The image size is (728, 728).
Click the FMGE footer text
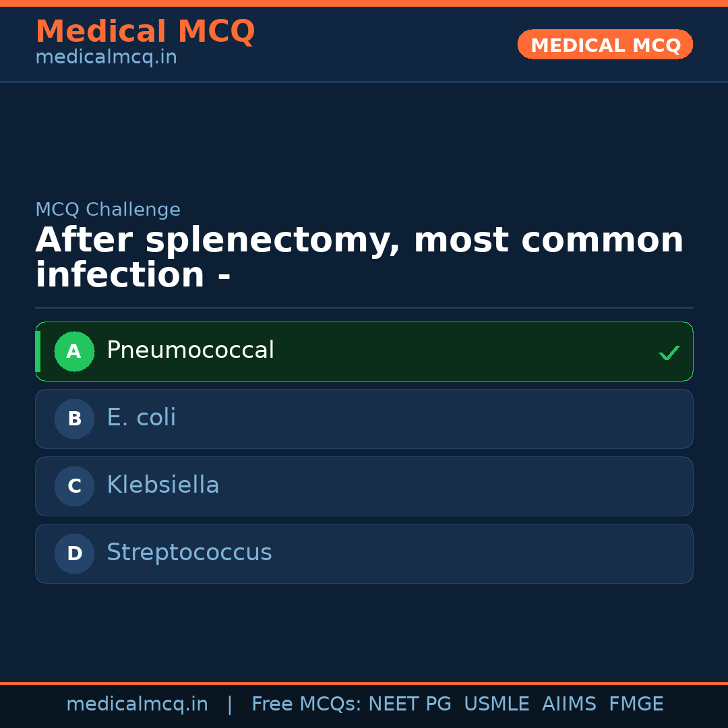(x=636, y=704)
